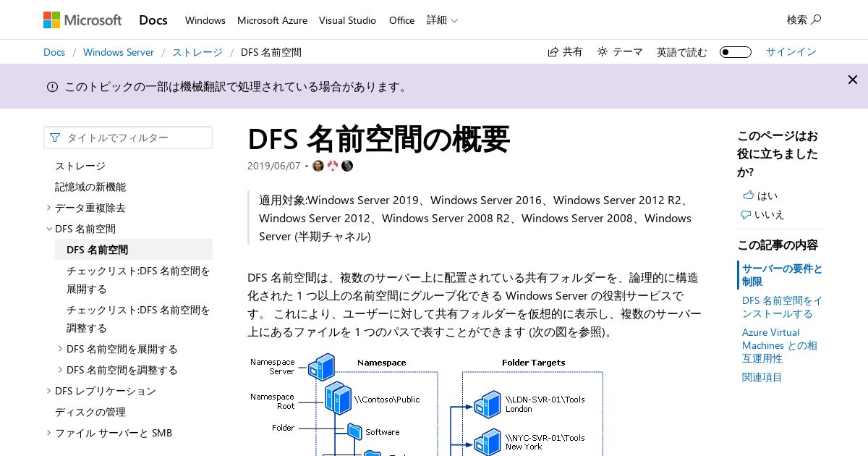Jump to DFS 名前空間をインストールする section
The image size is (868, 456).
pos(782,307)
